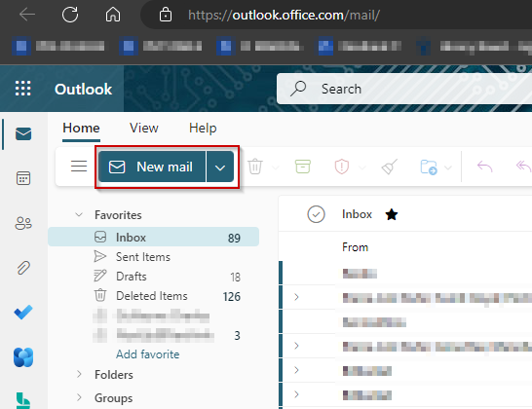Image resolution: width=532 pixels, height=409 pixels.
Task: Open the People icon in sidebar
Action: (x=23, y=223)
